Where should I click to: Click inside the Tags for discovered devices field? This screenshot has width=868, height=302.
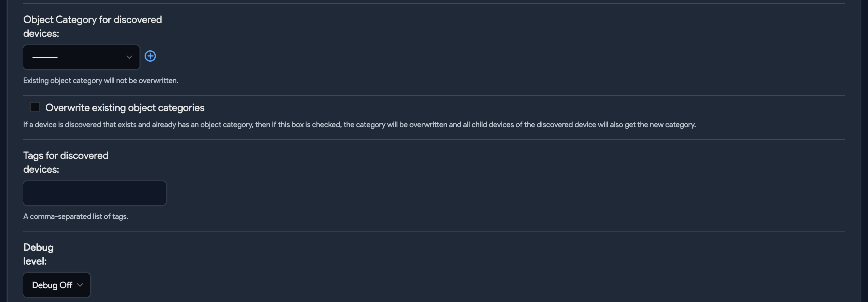[x=94, y=193]
